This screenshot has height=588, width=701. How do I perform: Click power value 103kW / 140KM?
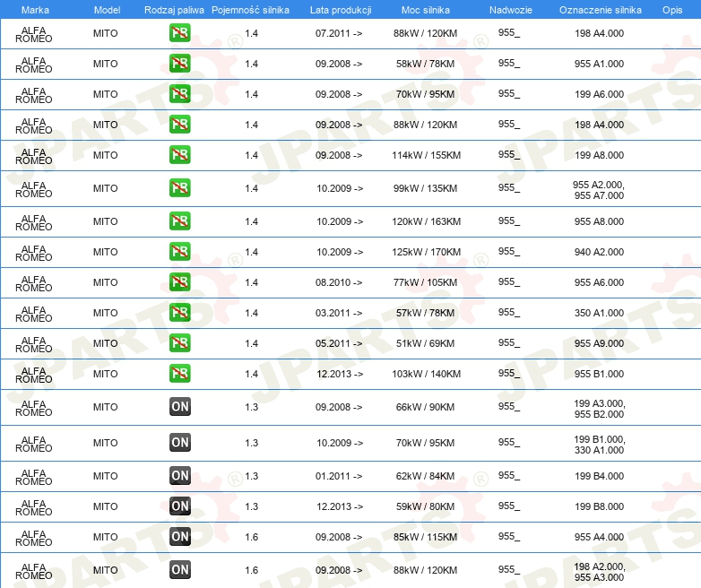[x=426, y=374]
